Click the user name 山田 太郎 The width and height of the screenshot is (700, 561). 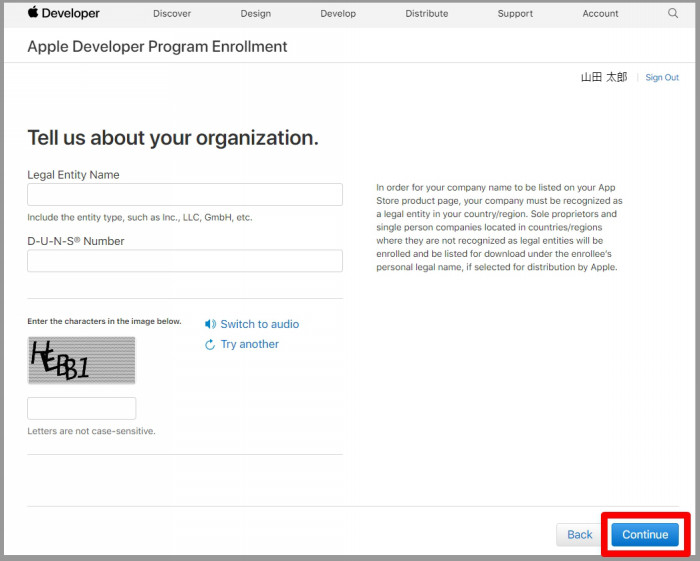[604, 77]
